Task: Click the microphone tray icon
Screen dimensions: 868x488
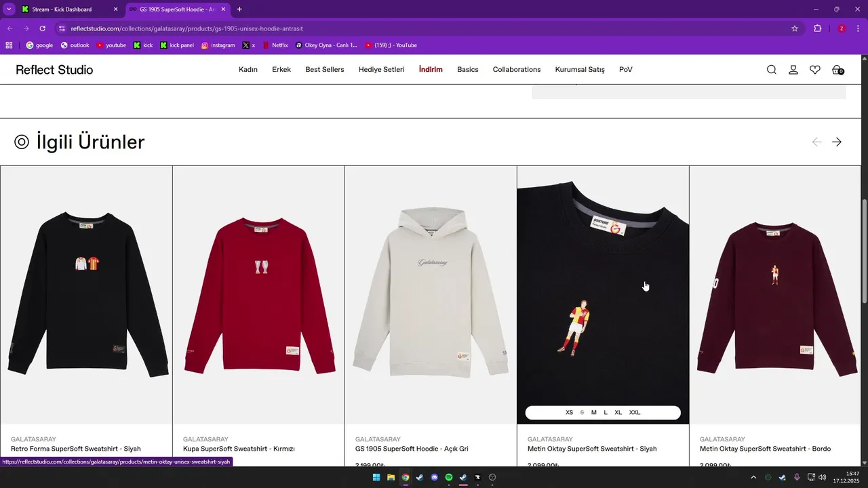Action: [797, 477]
